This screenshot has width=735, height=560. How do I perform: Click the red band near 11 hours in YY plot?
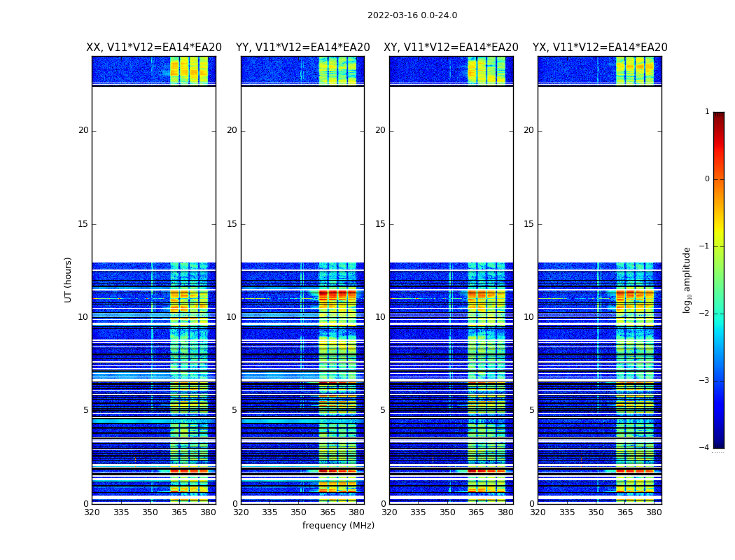click(x=337, y=295)
